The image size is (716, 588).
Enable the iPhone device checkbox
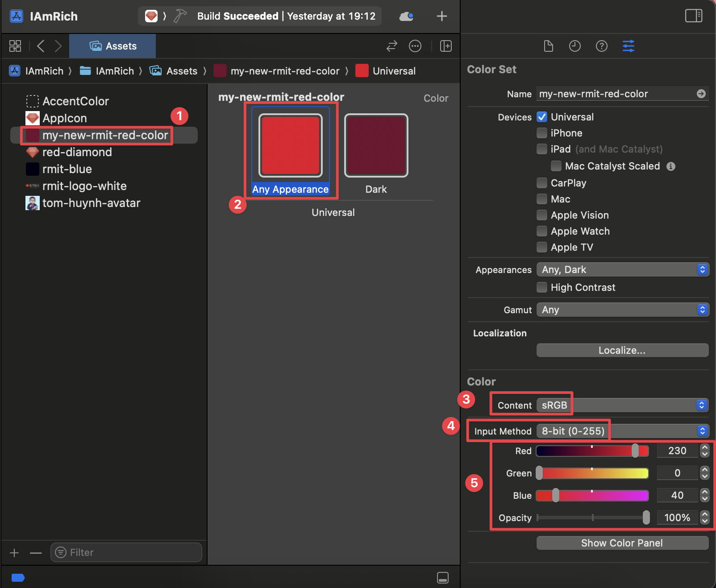[541, 133]
